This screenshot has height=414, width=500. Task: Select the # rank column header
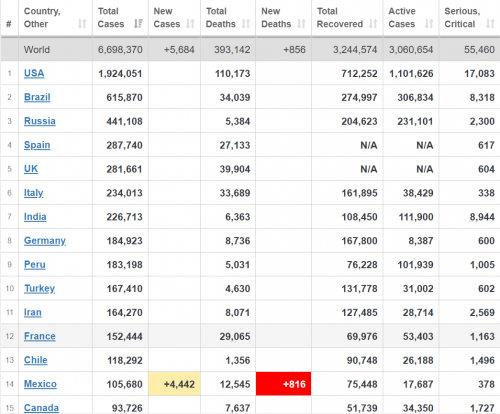(9, 24)
